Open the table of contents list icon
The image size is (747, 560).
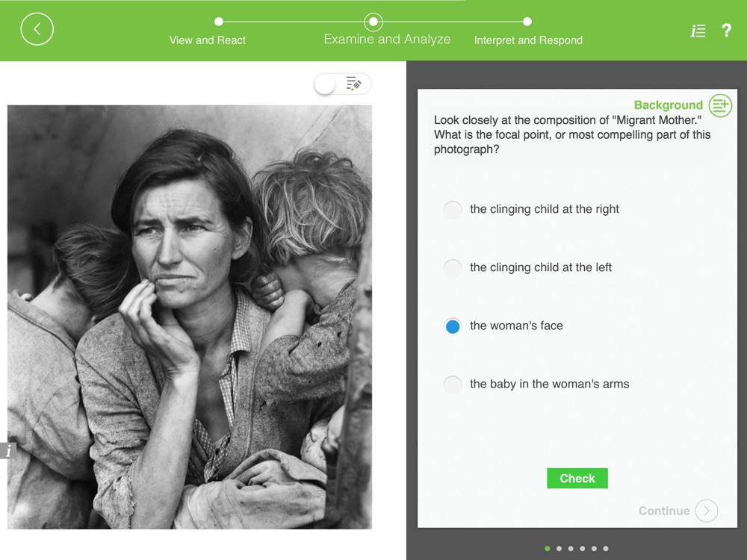[x=698, y=31]
